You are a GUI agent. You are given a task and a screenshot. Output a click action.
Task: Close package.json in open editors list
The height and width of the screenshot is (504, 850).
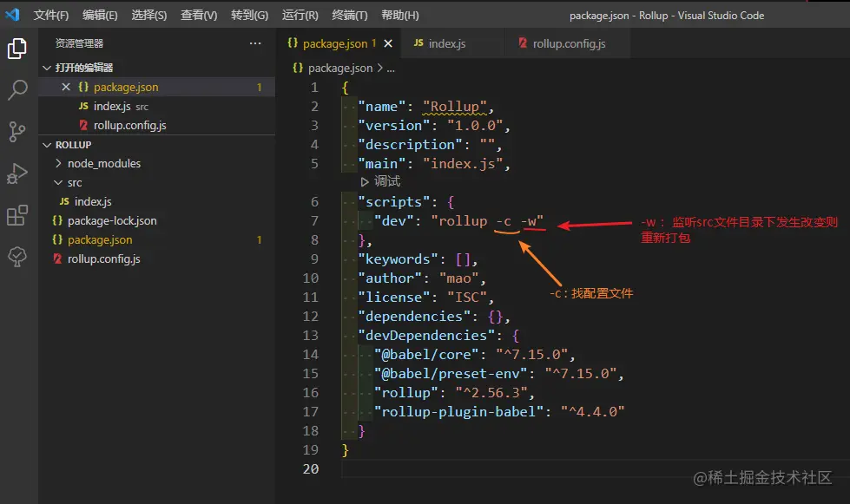click(66, 87)
